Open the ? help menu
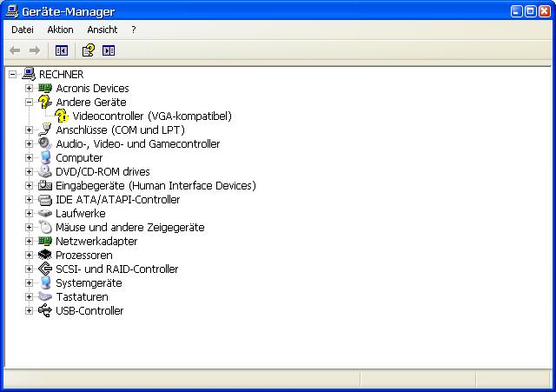This screenshot has width=556, height=392. click(133, 30)
